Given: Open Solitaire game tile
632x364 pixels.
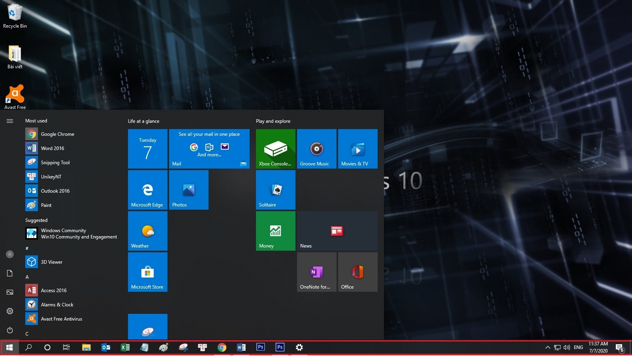Looking at the screenshot, I should (x=275, y=190).
